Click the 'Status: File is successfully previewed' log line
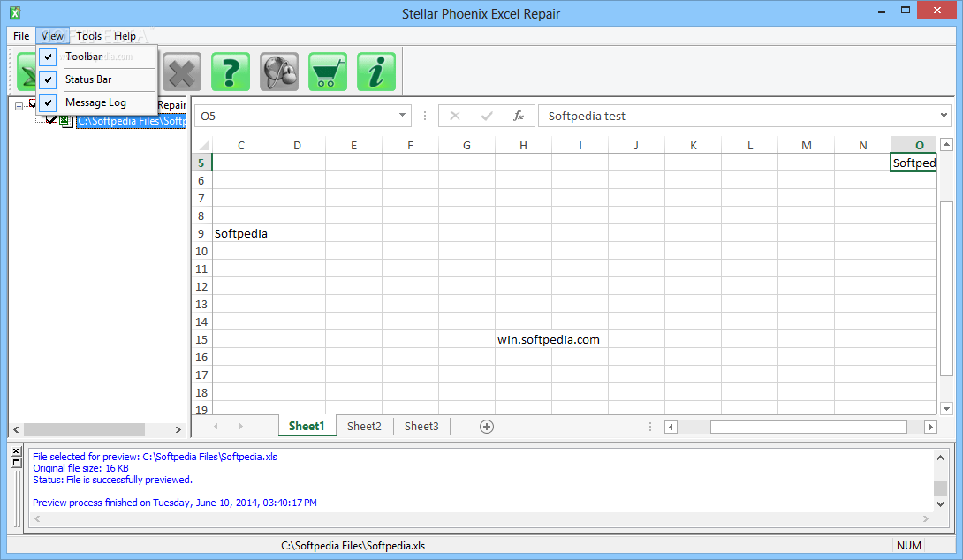The width and height of the screenshot is (963, 560). (x=112, y=480)
